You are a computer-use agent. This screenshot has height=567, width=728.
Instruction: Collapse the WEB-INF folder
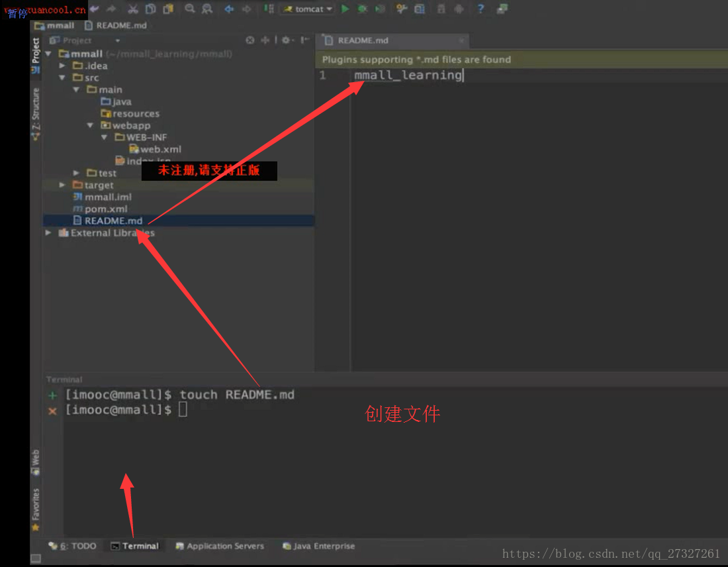[104, 137]
